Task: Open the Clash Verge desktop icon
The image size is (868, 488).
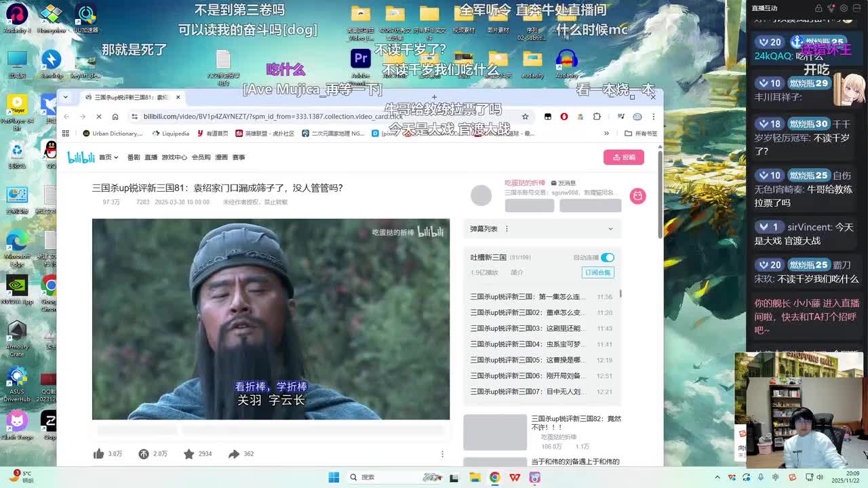Action: [17, 425]
